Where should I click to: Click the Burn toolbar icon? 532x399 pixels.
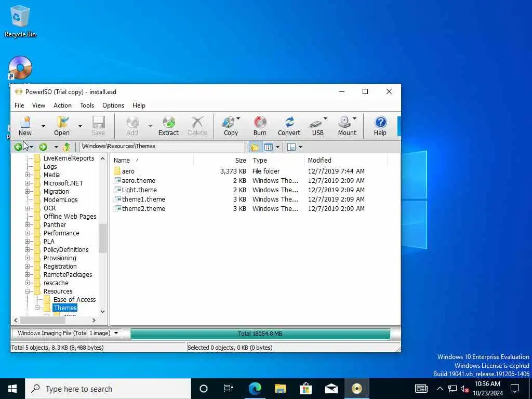(x=260, y=126)
